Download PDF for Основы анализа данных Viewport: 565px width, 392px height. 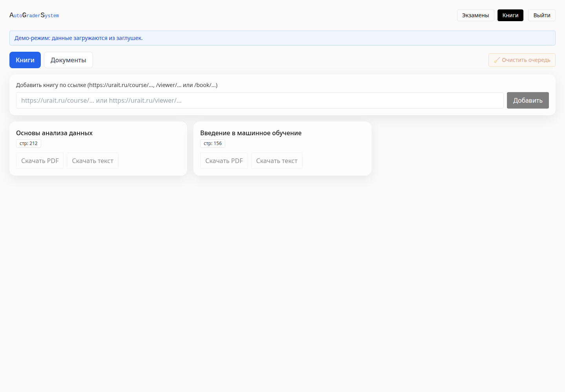pyautogui.click(x=40, y=161)
